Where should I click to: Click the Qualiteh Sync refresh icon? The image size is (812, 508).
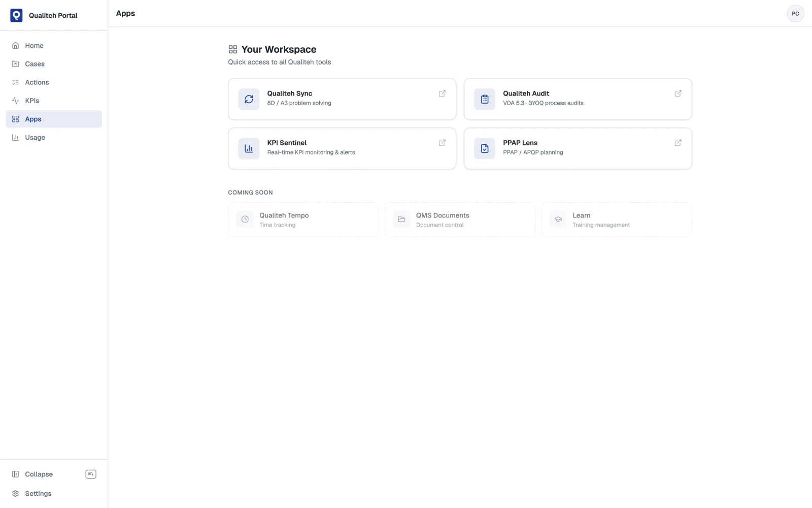[249, 99]
